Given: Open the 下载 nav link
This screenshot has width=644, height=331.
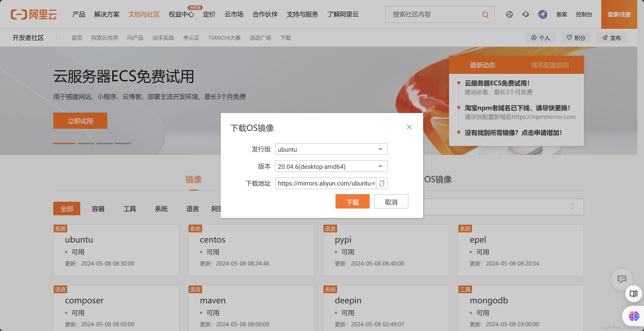Looking at the screenshot, I should (286, 38).
